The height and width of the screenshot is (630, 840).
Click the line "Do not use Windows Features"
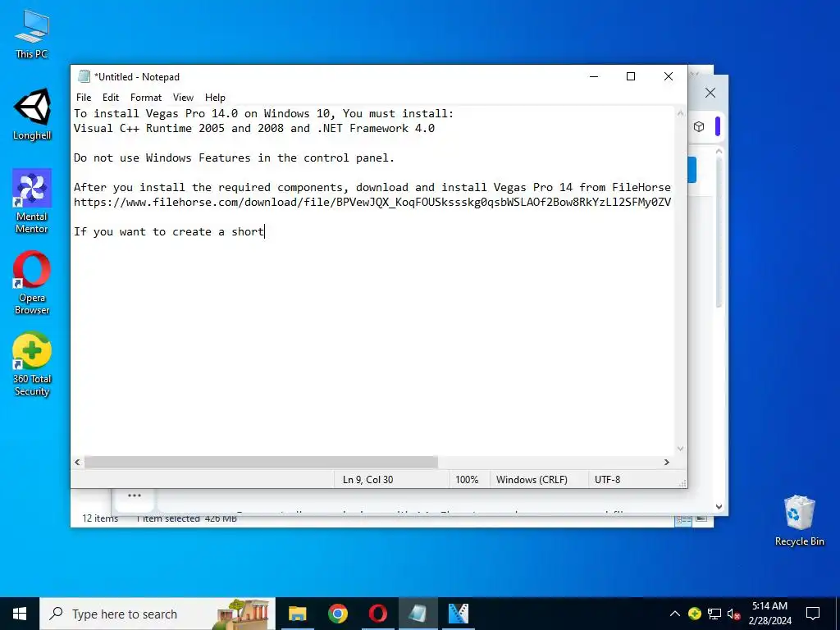tap(234, 157)
